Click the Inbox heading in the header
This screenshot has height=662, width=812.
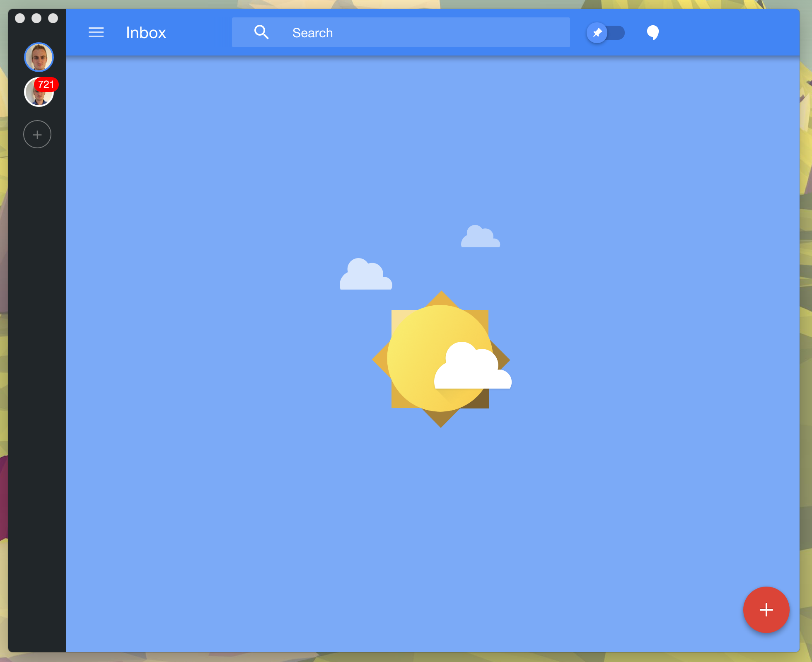[x=146, y=32]
